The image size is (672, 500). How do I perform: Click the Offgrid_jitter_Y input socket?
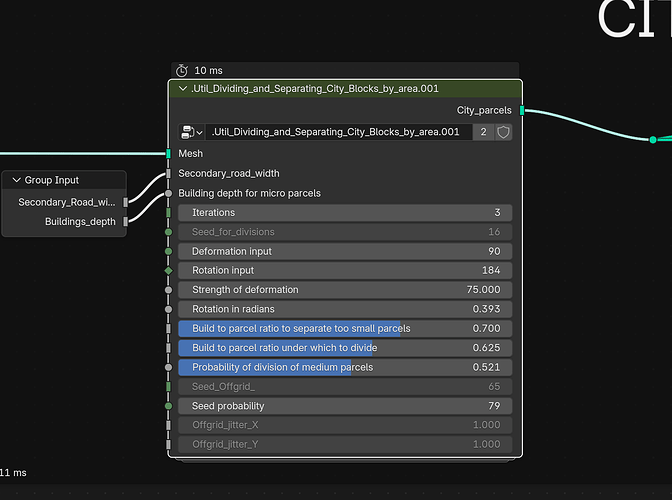168,444
